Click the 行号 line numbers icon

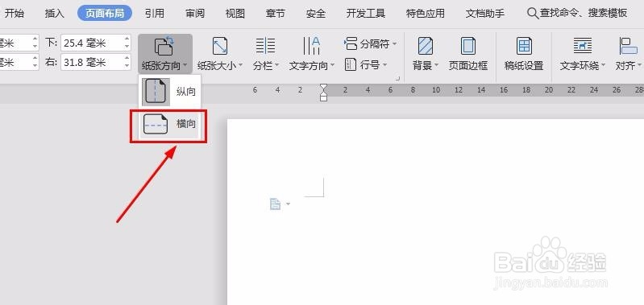351,64
